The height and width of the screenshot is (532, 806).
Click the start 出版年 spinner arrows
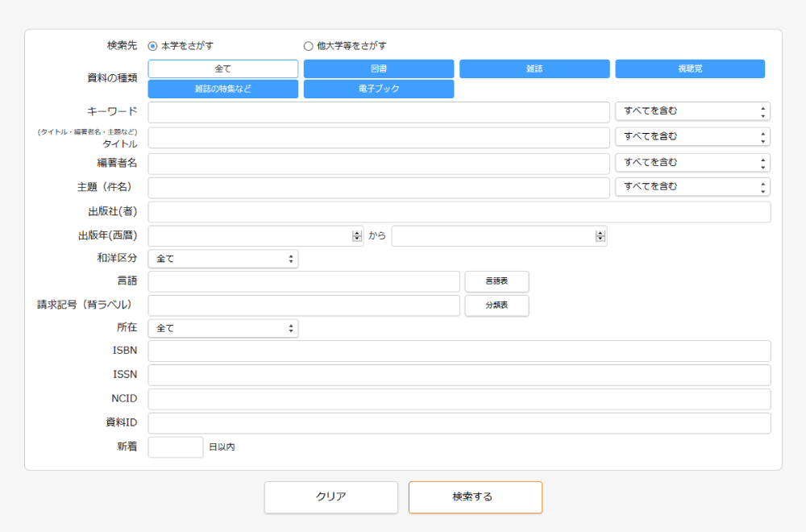point(357,236)
